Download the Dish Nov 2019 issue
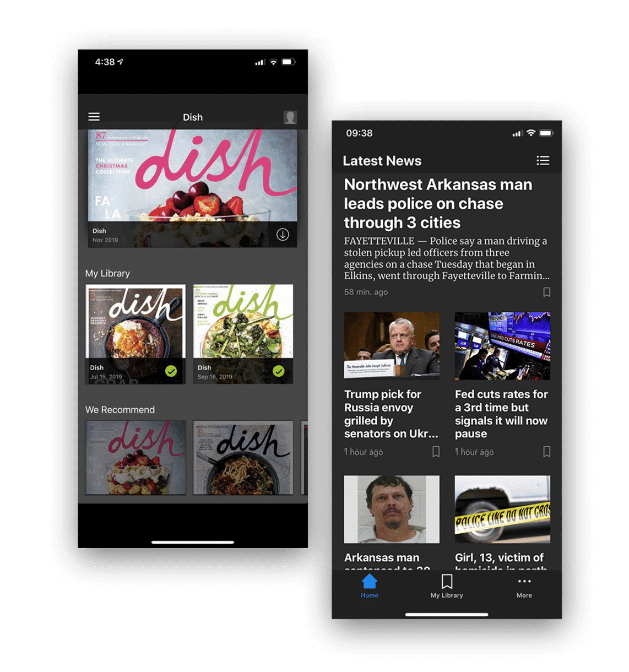This screenshot has width=629, height=672. point(283,235)
